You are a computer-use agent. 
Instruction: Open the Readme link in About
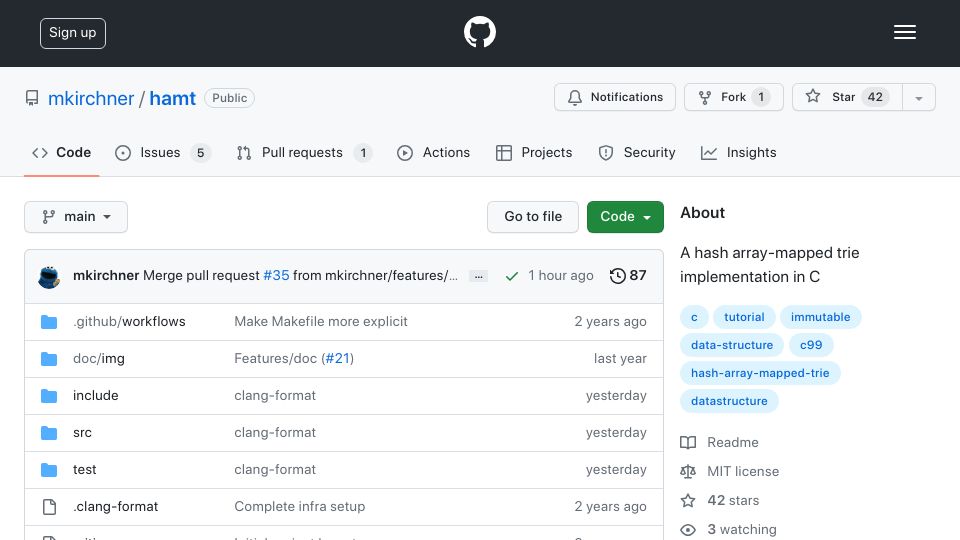tap(719, 443)
